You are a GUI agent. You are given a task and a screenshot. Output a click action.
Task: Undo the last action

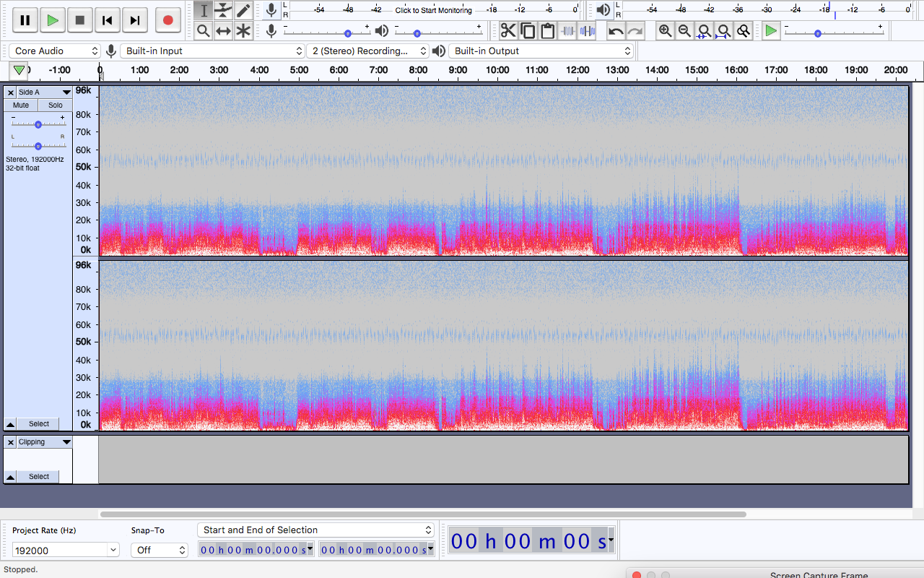(616, 30)
